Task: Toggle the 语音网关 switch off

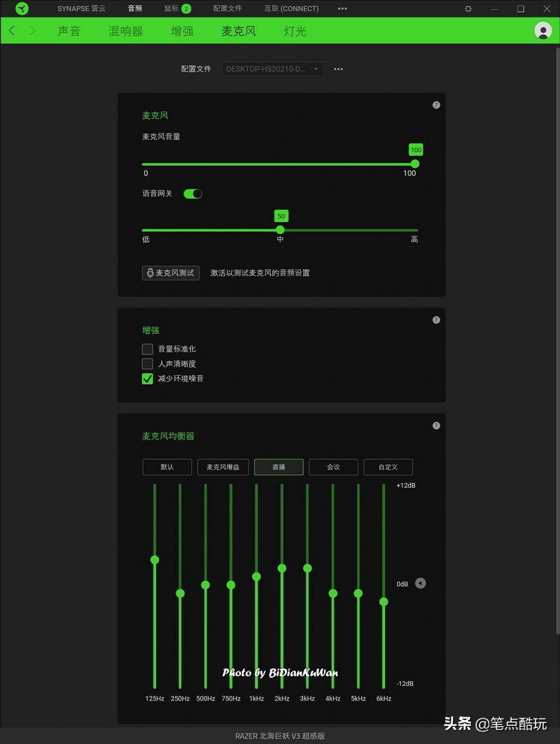Action: pyautogui.click(x=192, y=193)
